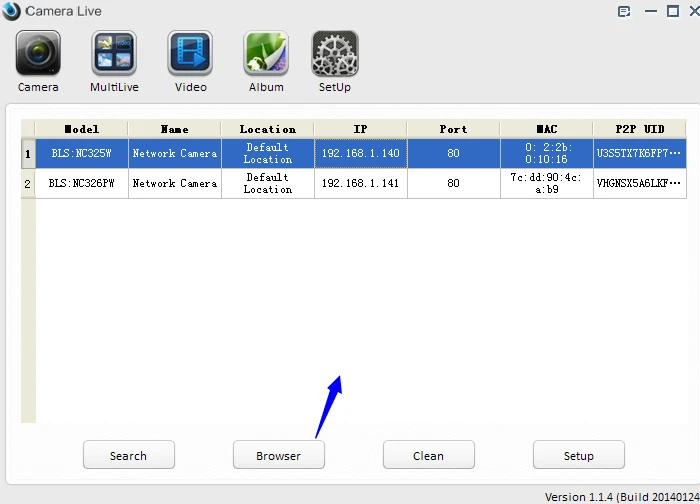This screenshot has height=504, width=700.
Task: Open the Album icon
Action: point(266,53)
